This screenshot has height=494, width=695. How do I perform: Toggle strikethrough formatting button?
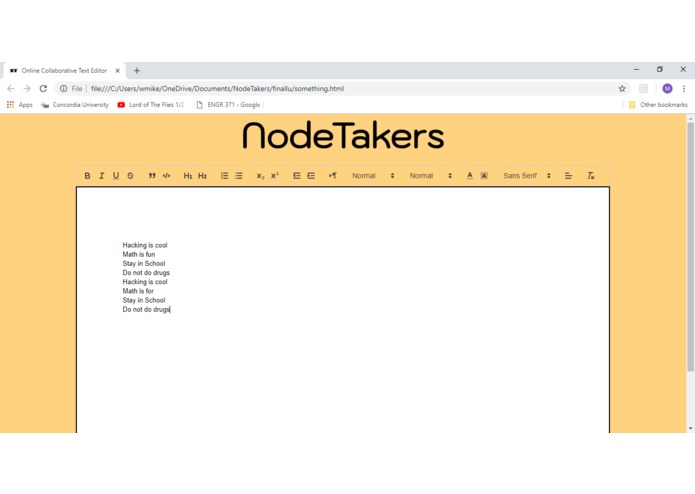130,176
